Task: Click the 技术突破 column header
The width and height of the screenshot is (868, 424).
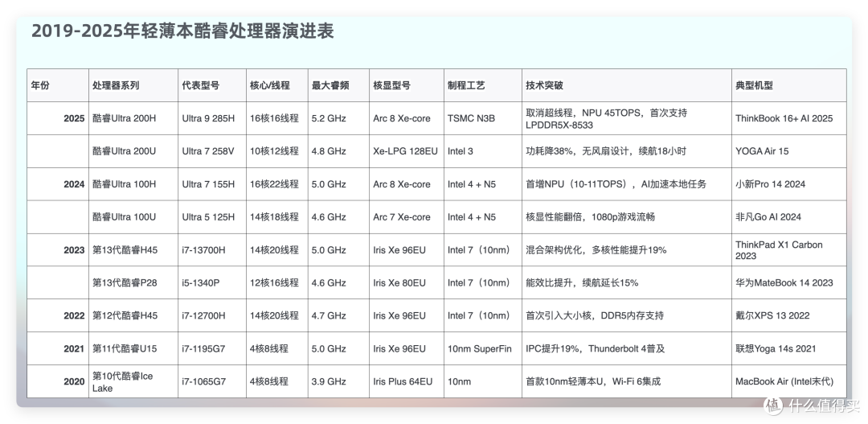Action: (627, 85)
